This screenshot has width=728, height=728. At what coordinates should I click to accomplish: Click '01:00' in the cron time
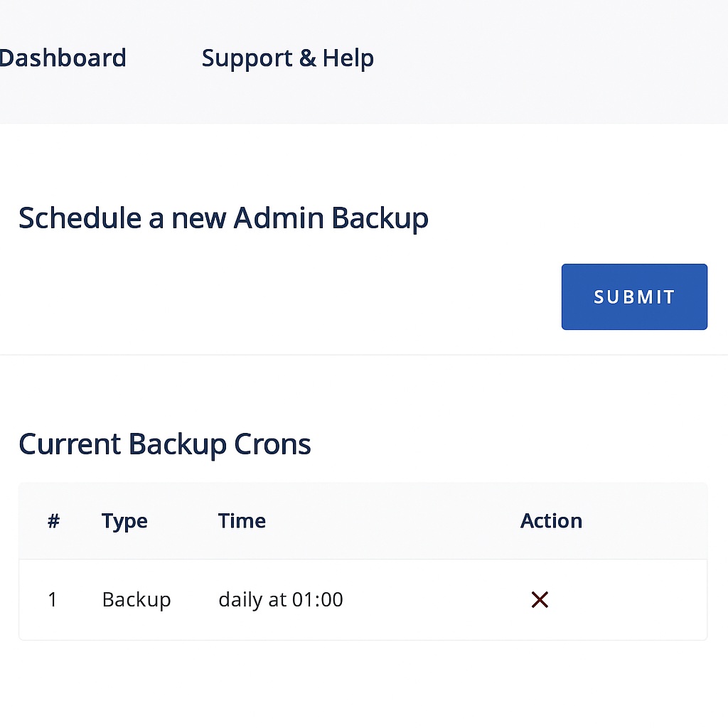(317, 600)
